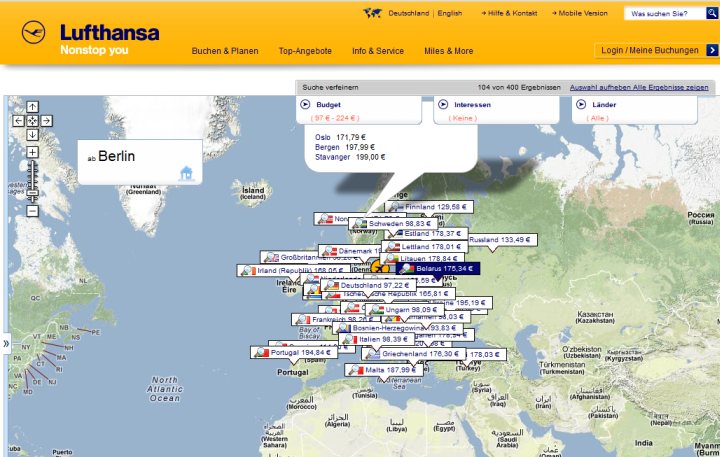Screen dimensions: 720x457
Task: Click the home icon in Berlin box
Action: coord(186,174)
